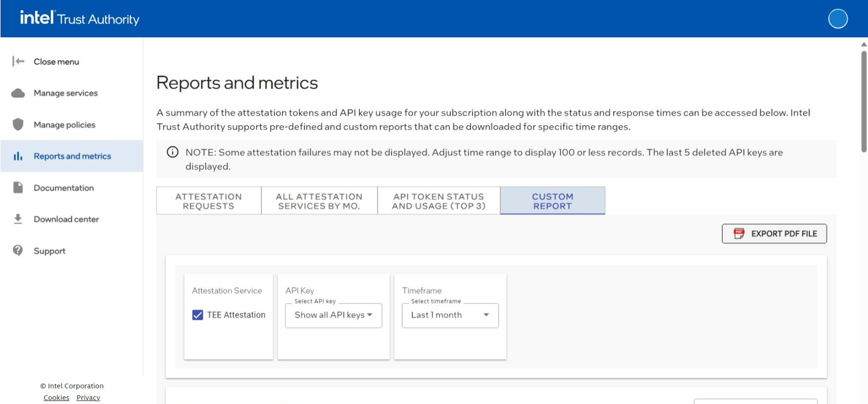This screenshot has width=868, height=404.
Task: Click the scrollbar up arrow
Action: pos(864,44)
